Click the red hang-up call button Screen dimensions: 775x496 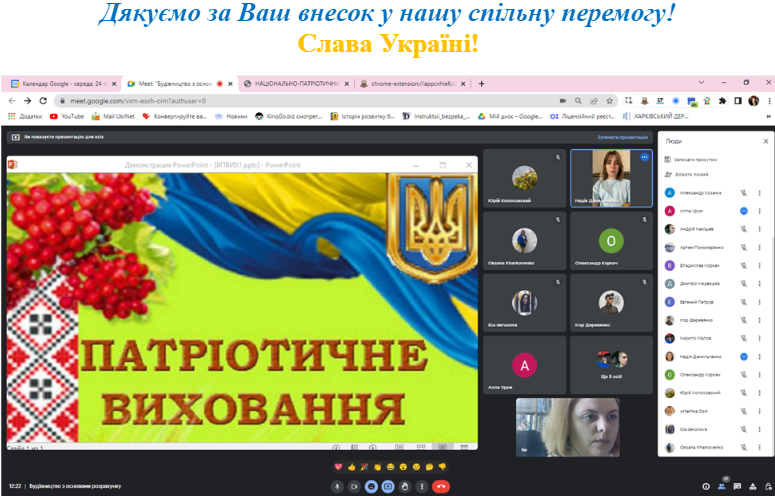click(x=441, y=486)
